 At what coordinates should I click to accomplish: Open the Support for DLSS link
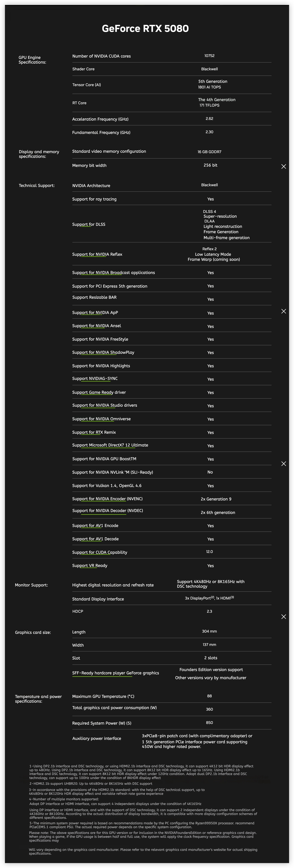[x=89, y=224]
